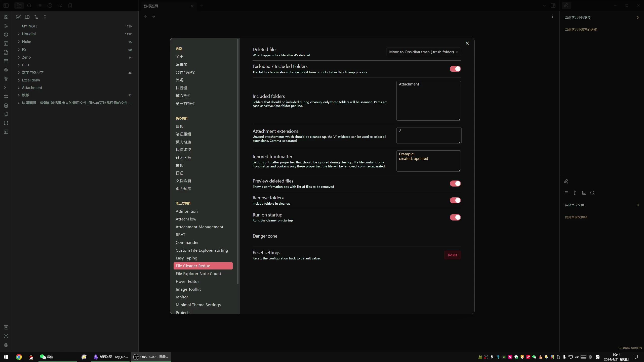The image size is (644, 362).
Task: Disable Excluded / Included Folders toggle
Action: (x=455, y=69)
